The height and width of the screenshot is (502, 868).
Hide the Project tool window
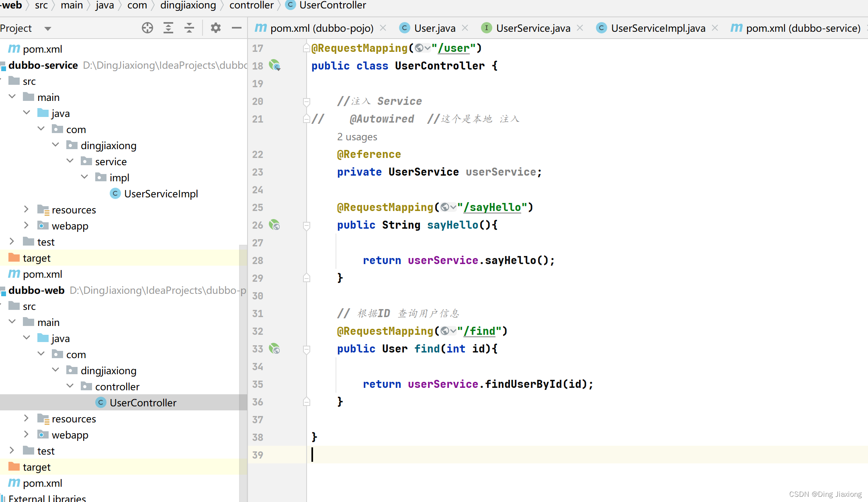coord(237,28)
